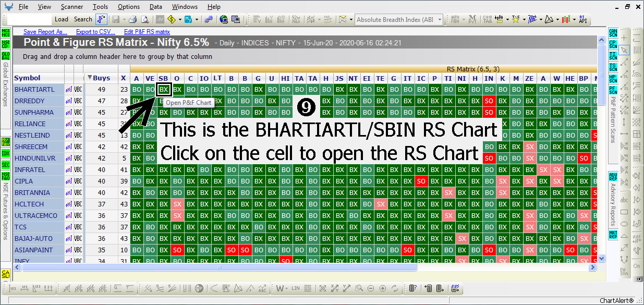Click the zoom in plus icon in bottom toolbar
The image size is (644, 305).
coord(383,288)
